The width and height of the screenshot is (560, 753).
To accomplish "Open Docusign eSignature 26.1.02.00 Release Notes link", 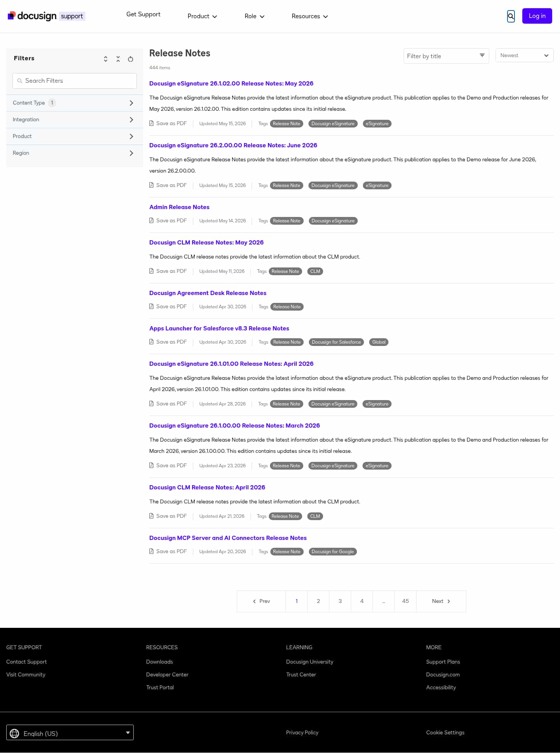I will [x=231, y=84].
